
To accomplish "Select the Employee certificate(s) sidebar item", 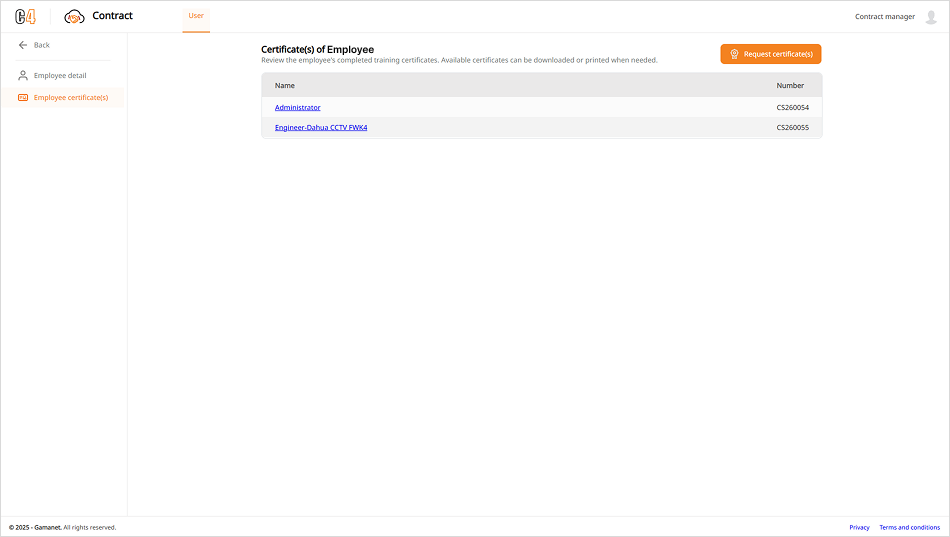I will 63,98.
